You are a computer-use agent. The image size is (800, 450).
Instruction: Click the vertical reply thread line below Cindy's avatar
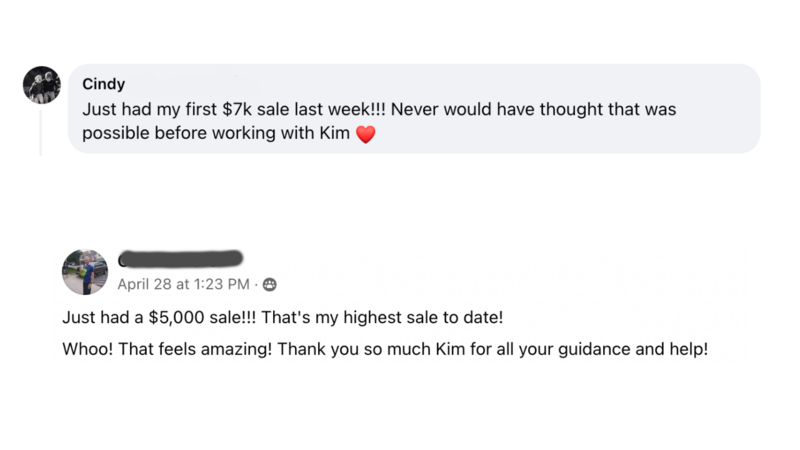click(41, 132)
